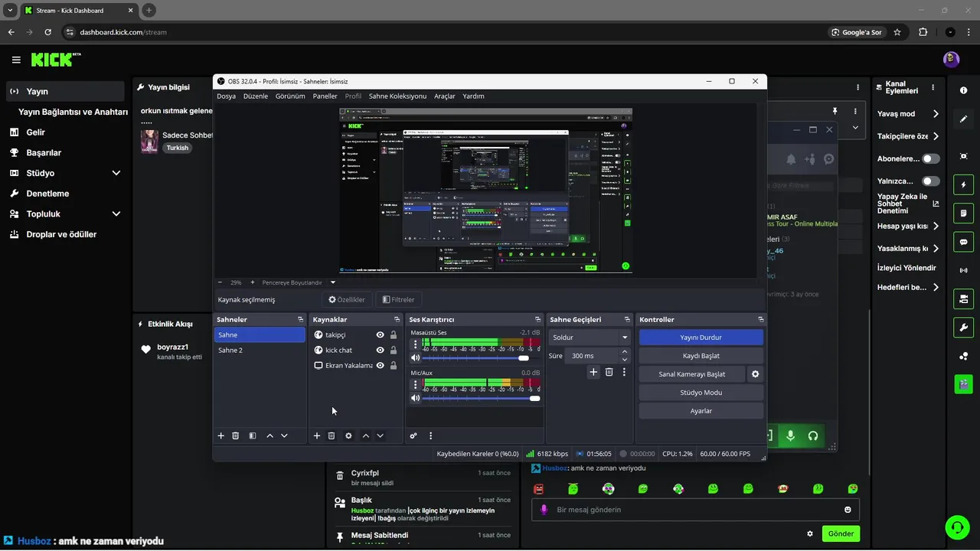Toggle Abonelere switch in Kanal Eylemleri
Image resolution: width=980 pixels, height=551 pixels.
click(x=931, y=158)
